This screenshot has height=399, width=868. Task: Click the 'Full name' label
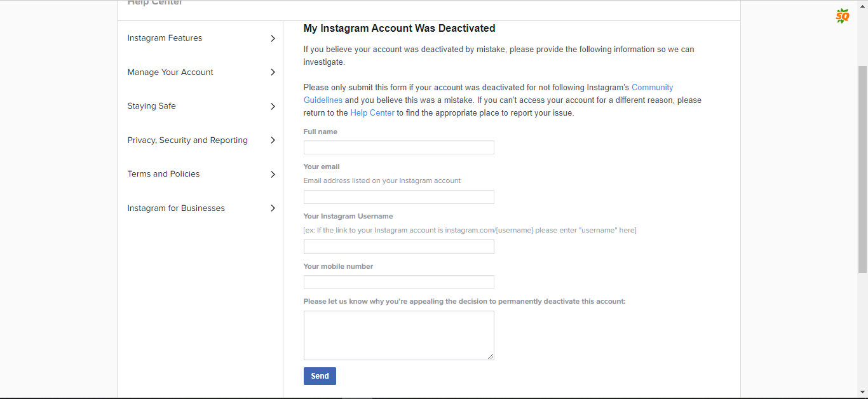pyautogui.click(x=320, y=132)
